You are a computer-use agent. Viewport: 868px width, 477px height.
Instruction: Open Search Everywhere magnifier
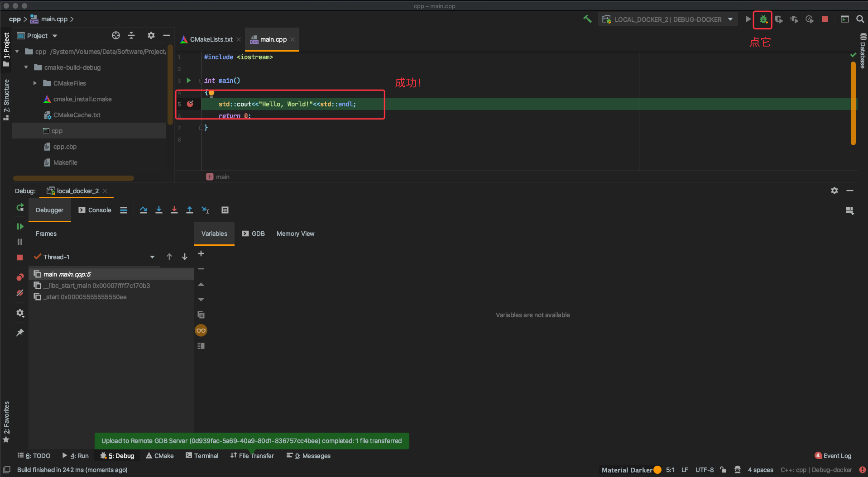(x=860, y=19)
